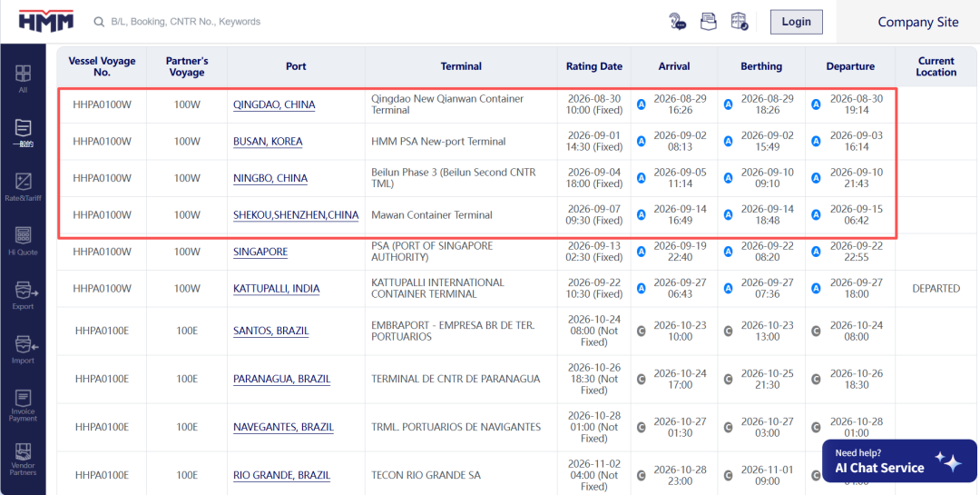
Task: Click the 'A' marker beside Ningbo departure time
Action: (816, 178)
